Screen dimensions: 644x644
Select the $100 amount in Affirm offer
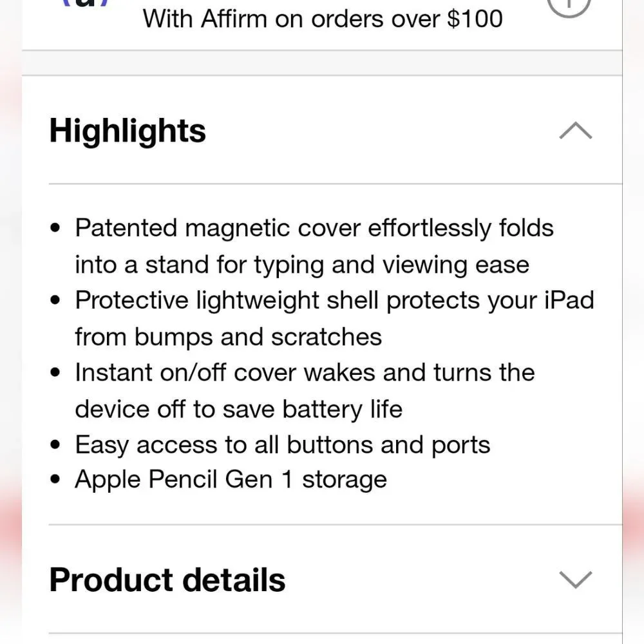pos(475,19)
